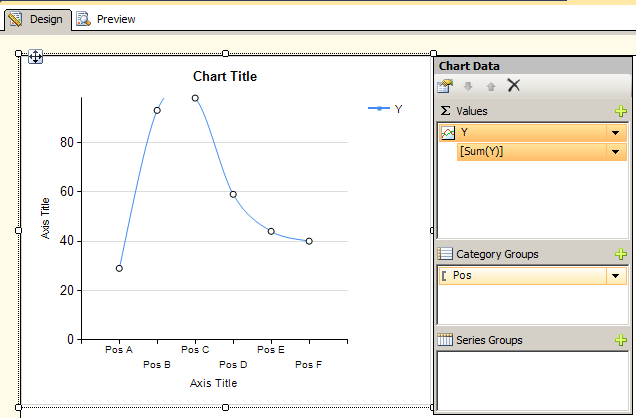Select the vertical Axis Title

(x=45, y=218)
